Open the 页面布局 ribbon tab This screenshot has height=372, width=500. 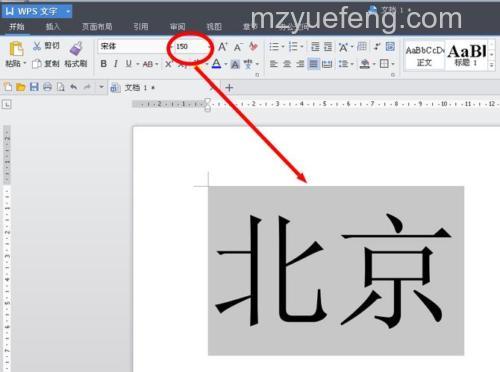pyautogui.click(x=97, y=27)
